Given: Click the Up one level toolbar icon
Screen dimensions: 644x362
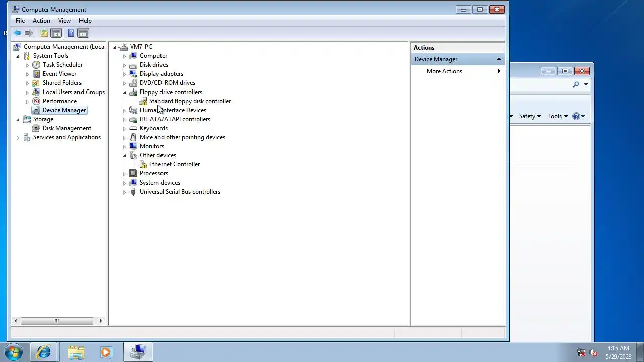Looking at the screenshot, I should (x=44, y=33).
